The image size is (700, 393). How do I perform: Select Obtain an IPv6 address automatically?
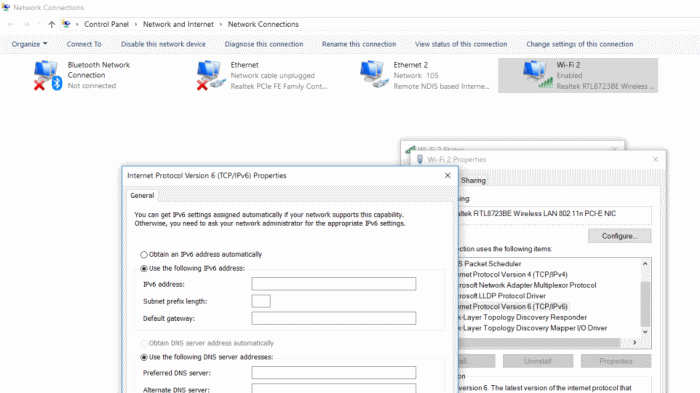pyautogui.click(x=144, y=255)
